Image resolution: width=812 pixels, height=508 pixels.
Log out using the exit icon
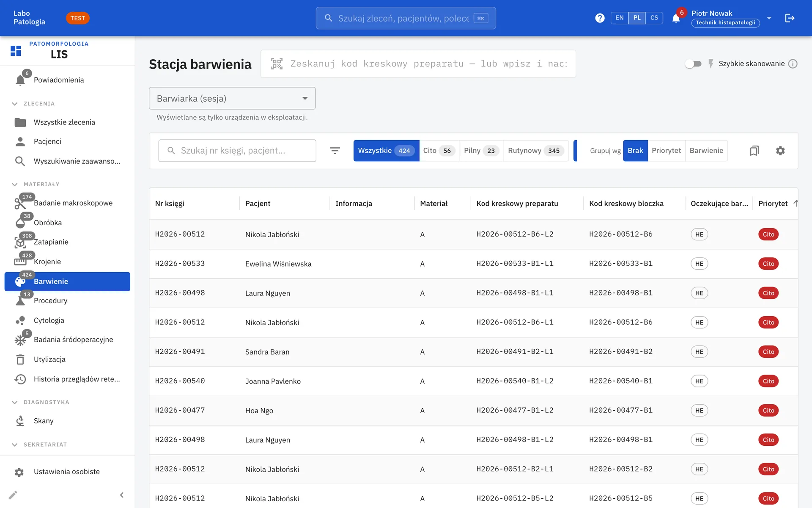click(790, 18)
